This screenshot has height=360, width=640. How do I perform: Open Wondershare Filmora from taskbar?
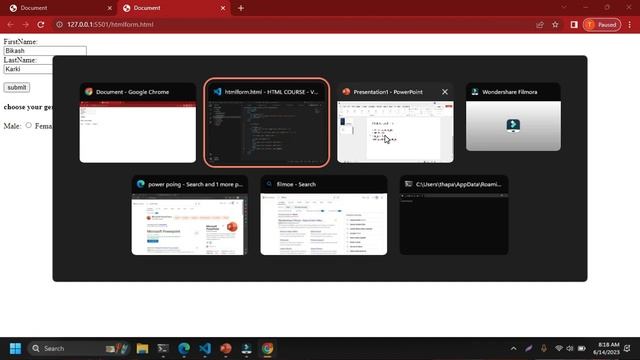coord(247,348)
